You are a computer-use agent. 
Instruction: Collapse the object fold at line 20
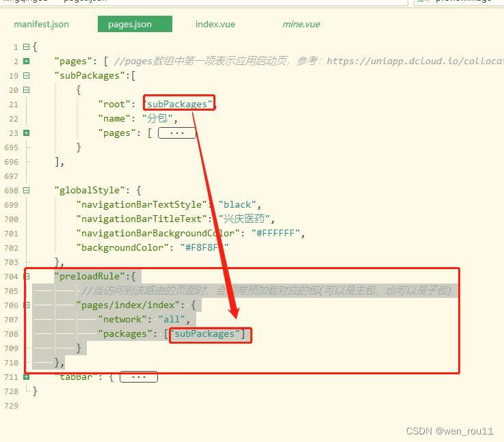point(27,90)
